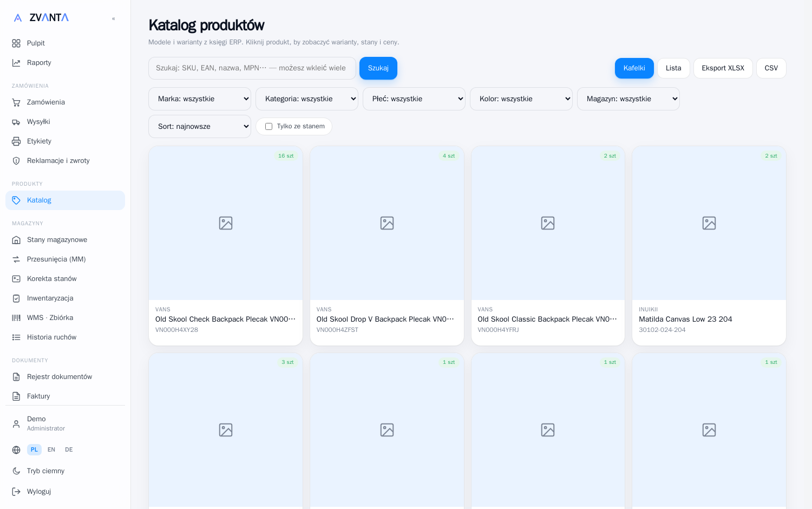Open the Old Skool Classic Backpack product card
Image resolution: width=812 pixels, height=509 pixels.
click(x=548, y=246)
